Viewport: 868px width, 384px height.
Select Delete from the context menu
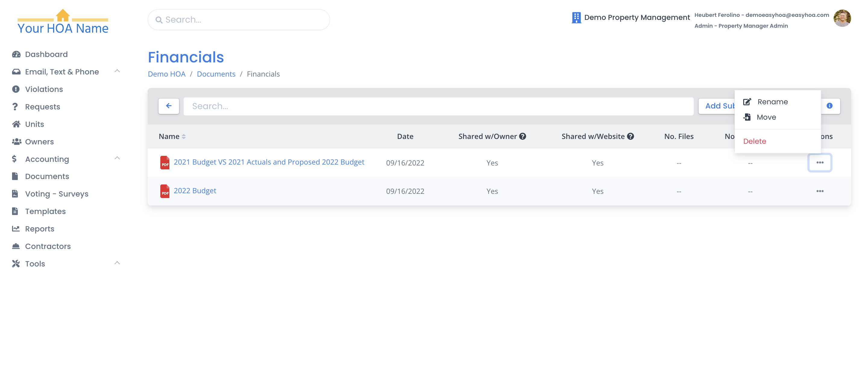[x=754, y=141]
